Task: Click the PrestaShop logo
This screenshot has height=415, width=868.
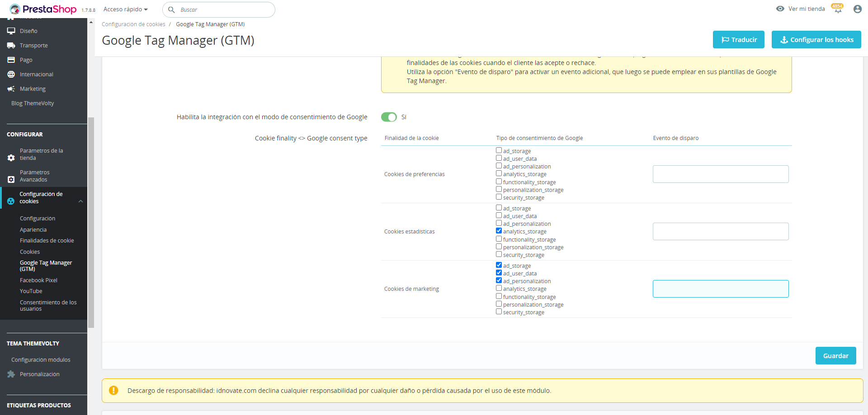Action: (43, 9)
